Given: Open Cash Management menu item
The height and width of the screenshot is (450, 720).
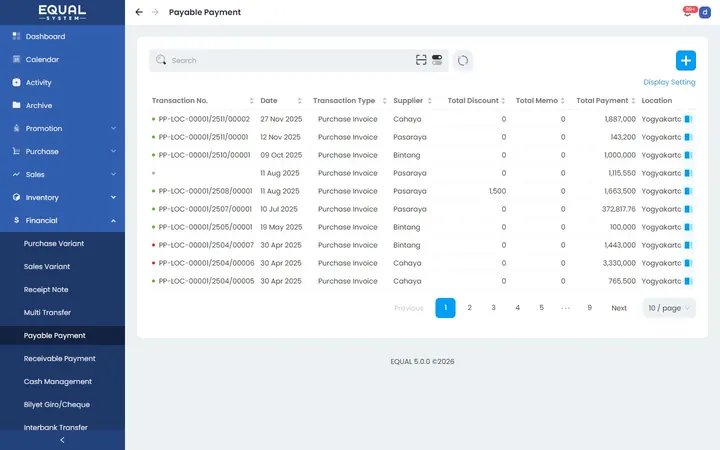Looking at the screenshot, I should [58, 381].
